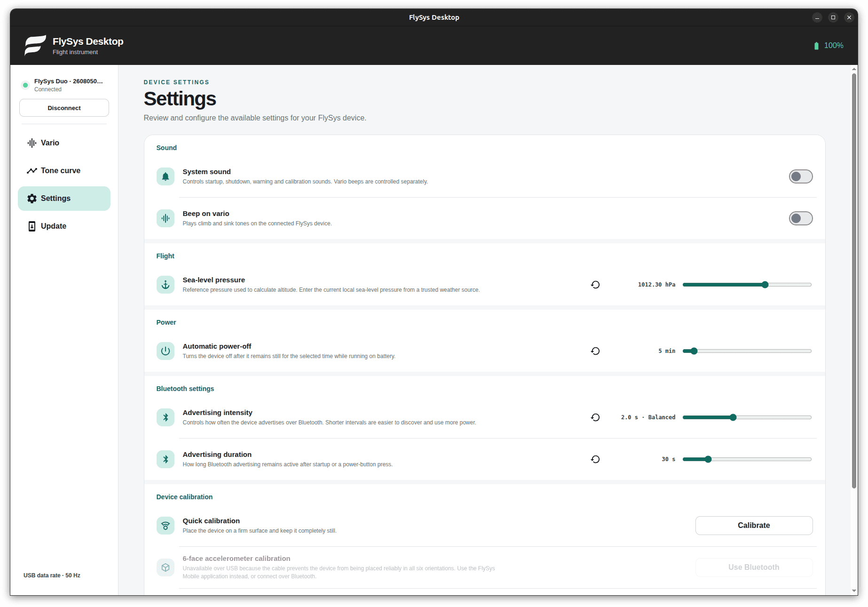The image size is (868, 607).
Task: Click the scrollbar up arrow
Action: [x=854, y=69]
